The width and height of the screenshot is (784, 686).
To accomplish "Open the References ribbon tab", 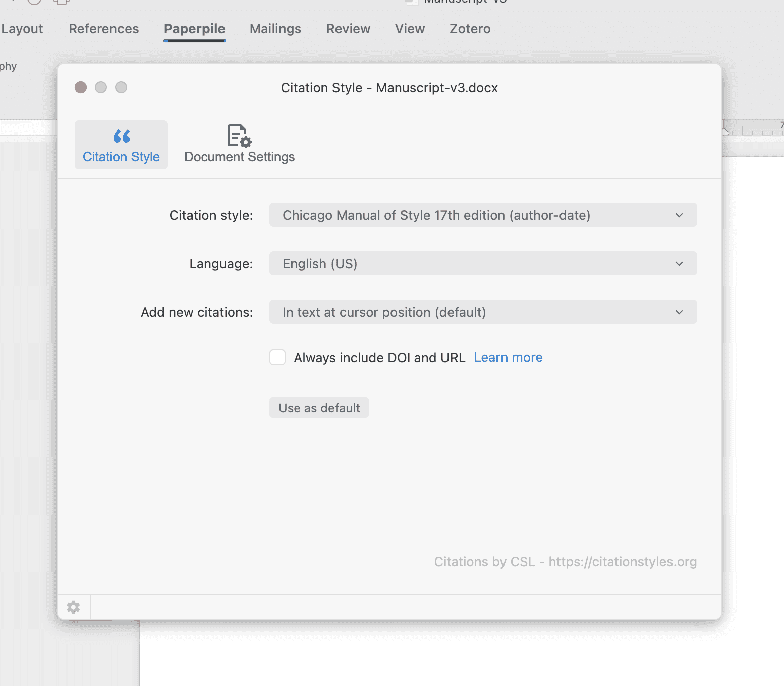I will 104,29.
